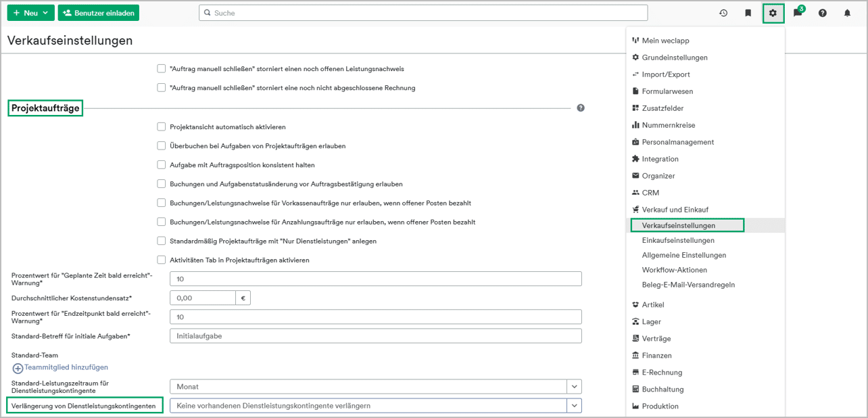Open chat messages with badge 3
This screenshot has width=868, height=418.
pyautogui.click(x=798, y=13)
